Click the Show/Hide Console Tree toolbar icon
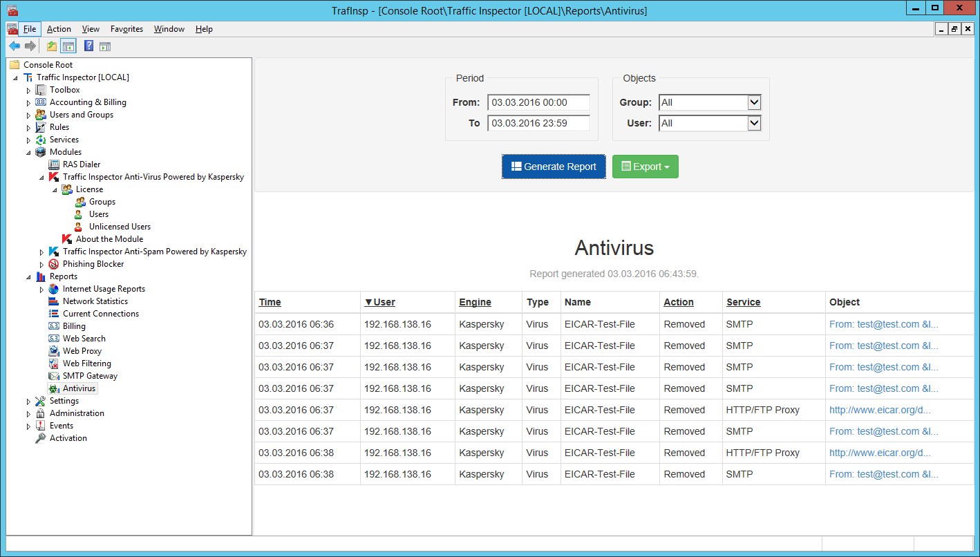 click(68, 46)
